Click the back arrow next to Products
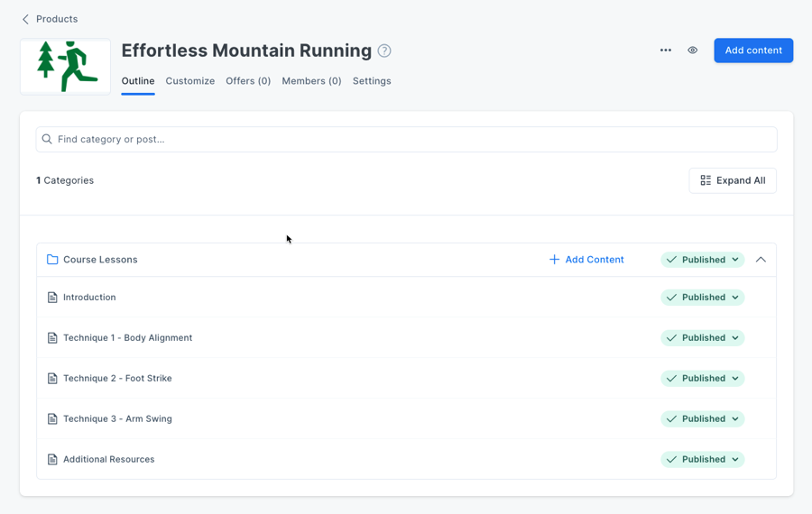The height and width of the screenshot is (514, 812). click(25, 19)
